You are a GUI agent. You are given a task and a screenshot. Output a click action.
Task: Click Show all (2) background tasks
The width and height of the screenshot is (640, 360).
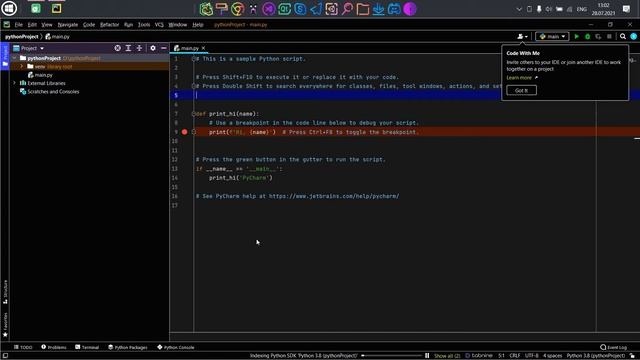(x=447, y=356)
